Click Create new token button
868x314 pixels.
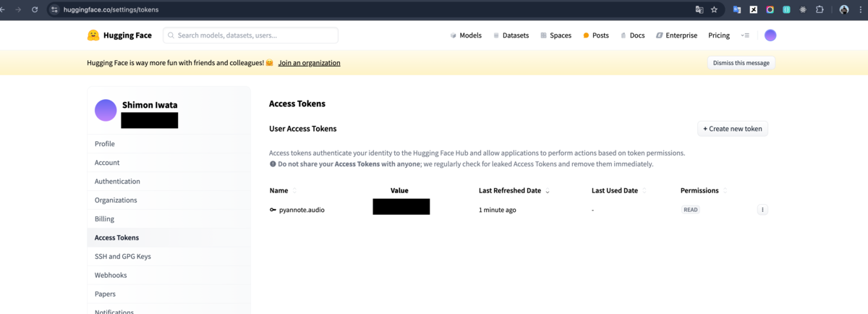click(x=732, y=129)
